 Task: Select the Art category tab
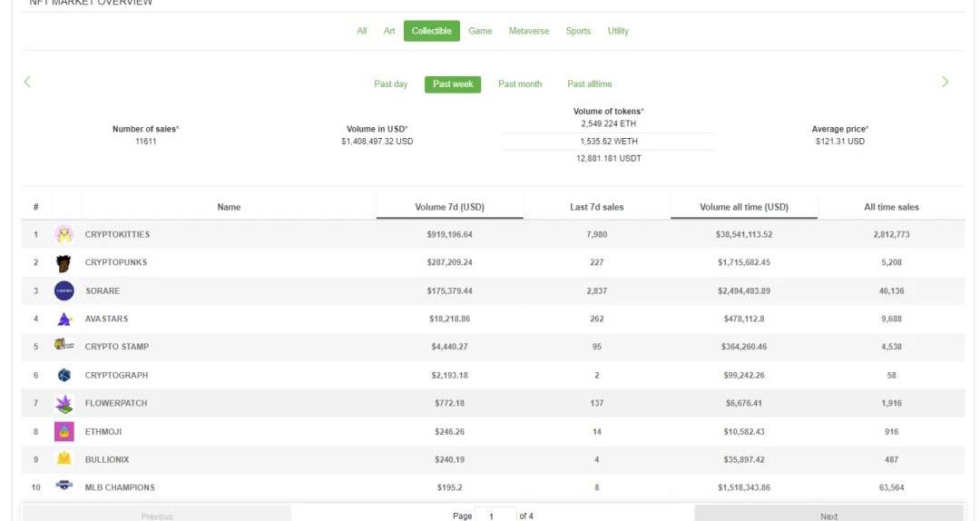[x=389, y=31]
